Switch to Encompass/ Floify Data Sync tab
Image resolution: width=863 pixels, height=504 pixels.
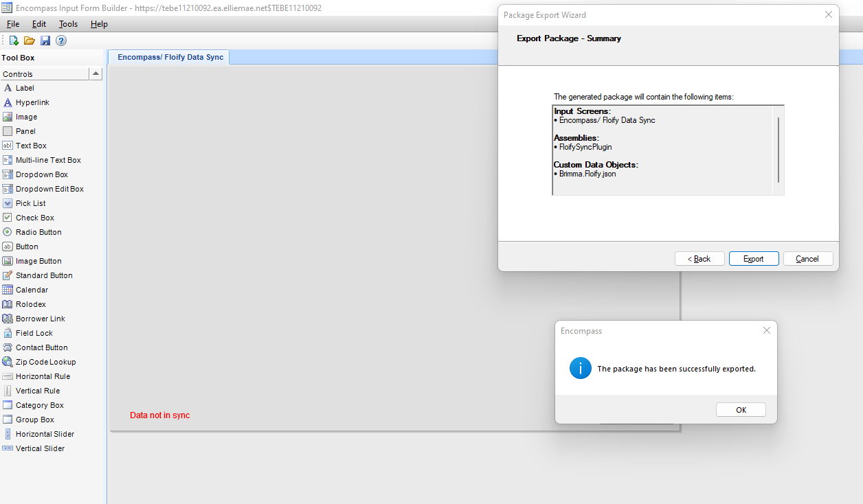(x=170, y=57)
